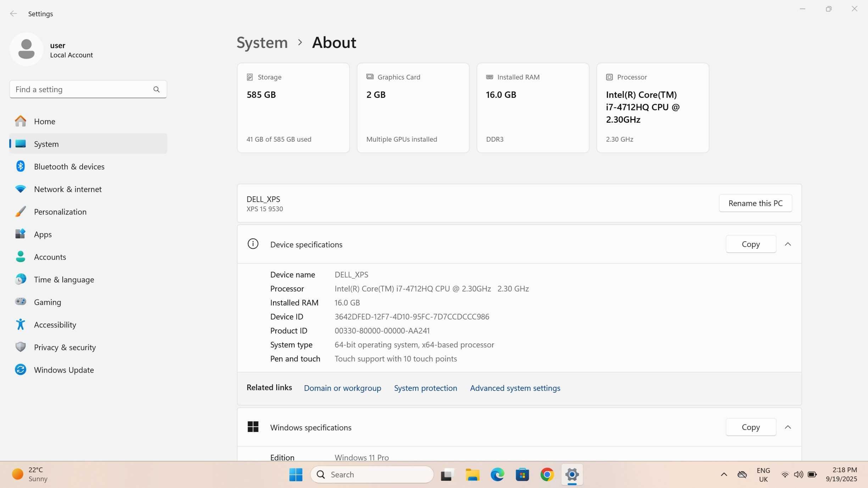
Task: Open the weather widget showing 22°C Sunny
Action: pyautogui.click(x=30, y=475)
